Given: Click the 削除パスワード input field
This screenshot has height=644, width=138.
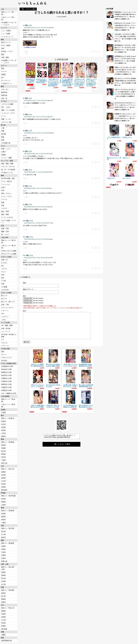Looking at the screenshot, I should (41, 292).
